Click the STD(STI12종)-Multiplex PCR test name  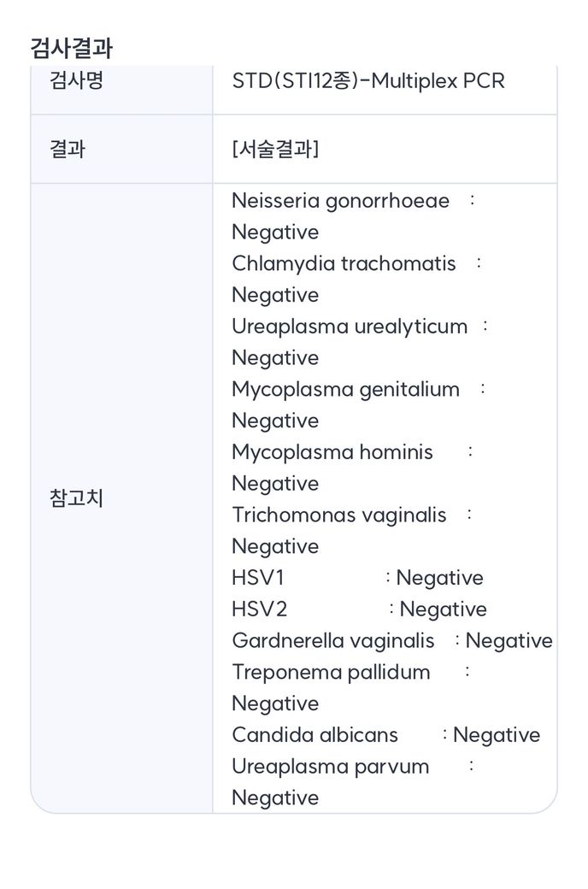point(368,81)
